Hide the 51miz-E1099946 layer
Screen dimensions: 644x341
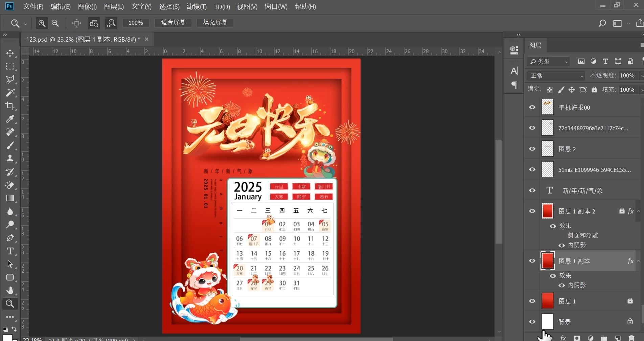coord(532,169)
